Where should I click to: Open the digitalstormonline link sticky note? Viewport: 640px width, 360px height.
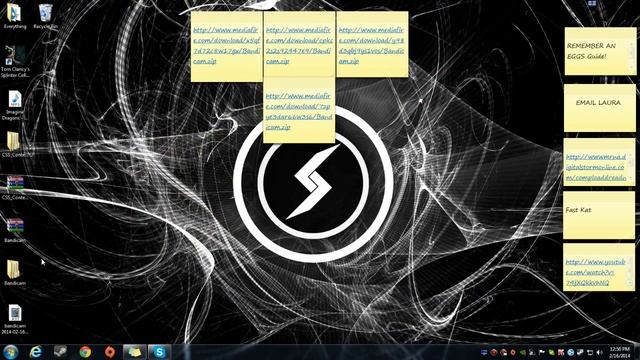(596, 167)
